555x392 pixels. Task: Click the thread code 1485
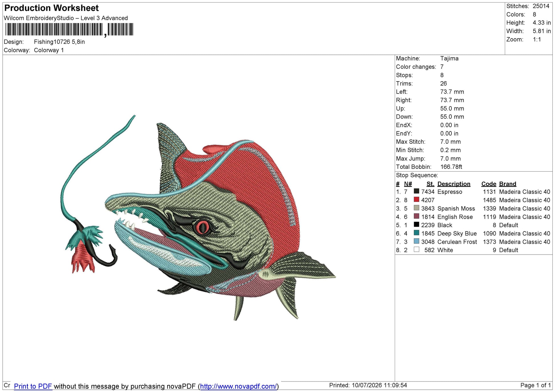point(489,200)
